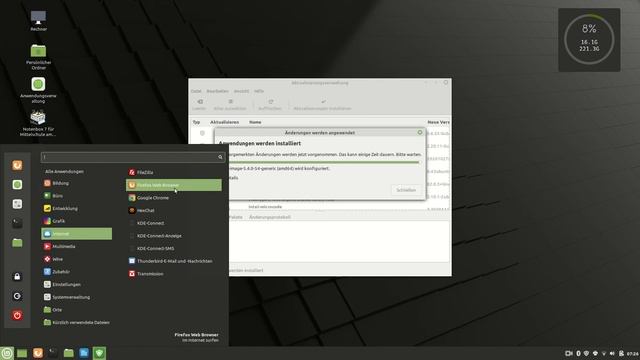Launch FileZilla from the menu
Screen dimensions: 640x360
pos(174,173)
